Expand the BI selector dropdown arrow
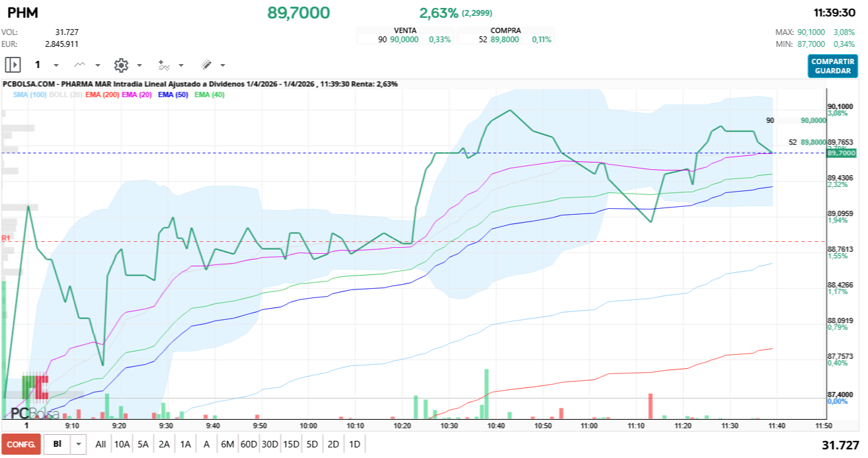The width and height of the screenshot is (868, 458). (x=79, y=444)
